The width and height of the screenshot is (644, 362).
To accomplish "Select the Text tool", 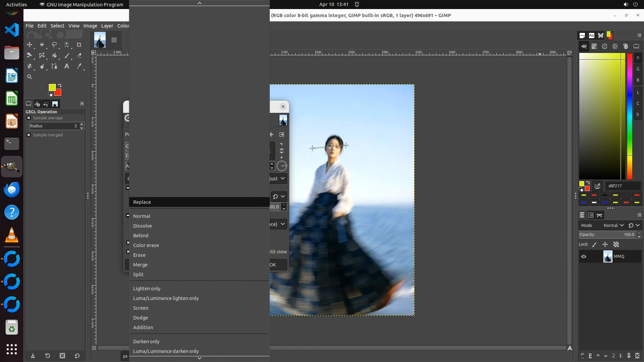I will click(67, 66).
